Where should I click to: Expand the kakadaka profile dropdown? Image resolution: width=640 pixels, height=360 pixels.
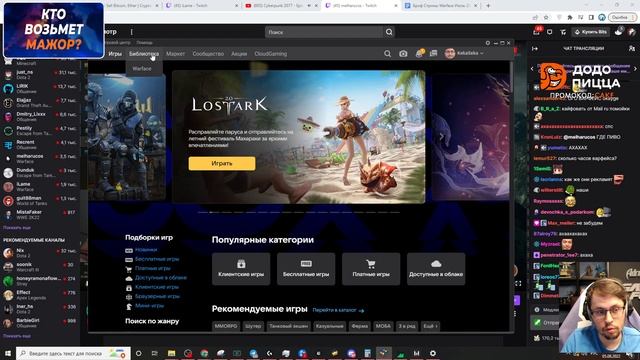pos(464,53)
